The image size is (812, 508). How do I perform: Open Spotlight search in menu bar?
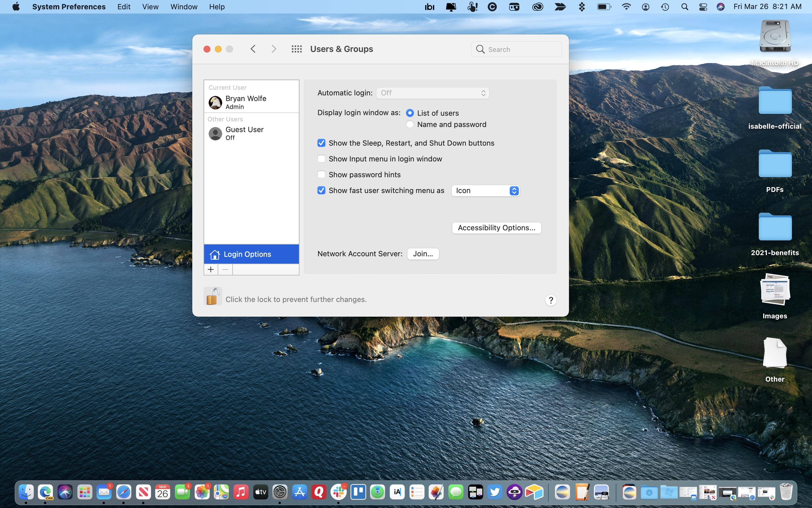click(x=685, y=7)
